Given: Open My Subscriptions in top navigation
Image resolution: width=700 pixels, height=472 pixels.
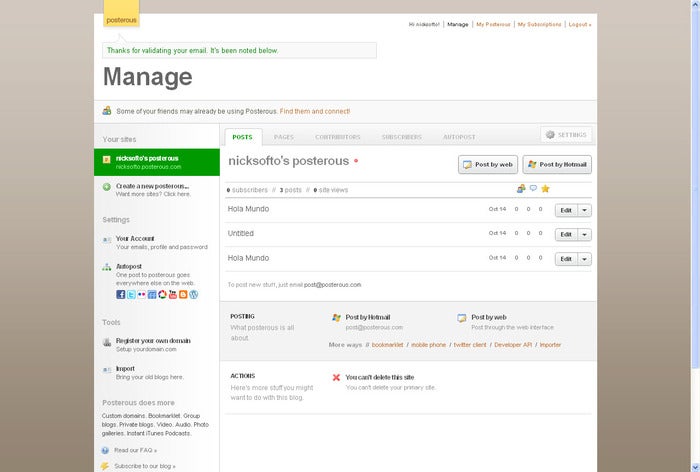Looking at the screenshot, I should tap(539, 25).
